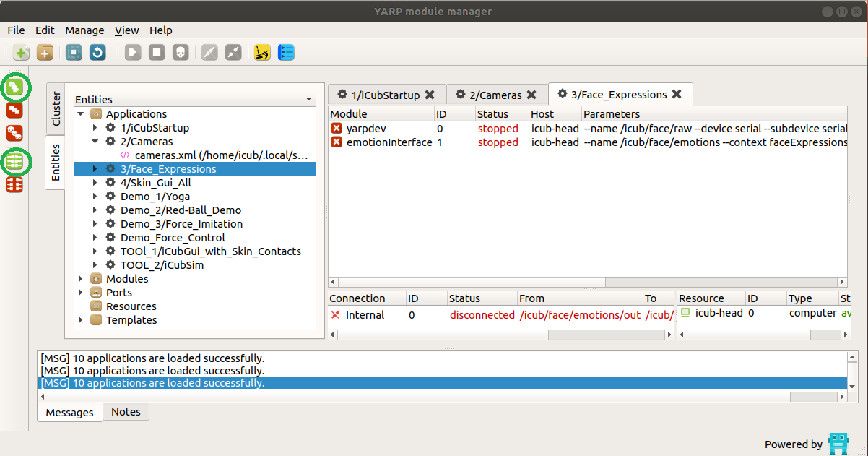
Task: Click the green Run all modules icon
Action: pyautogui.click(x=15, y=87)
